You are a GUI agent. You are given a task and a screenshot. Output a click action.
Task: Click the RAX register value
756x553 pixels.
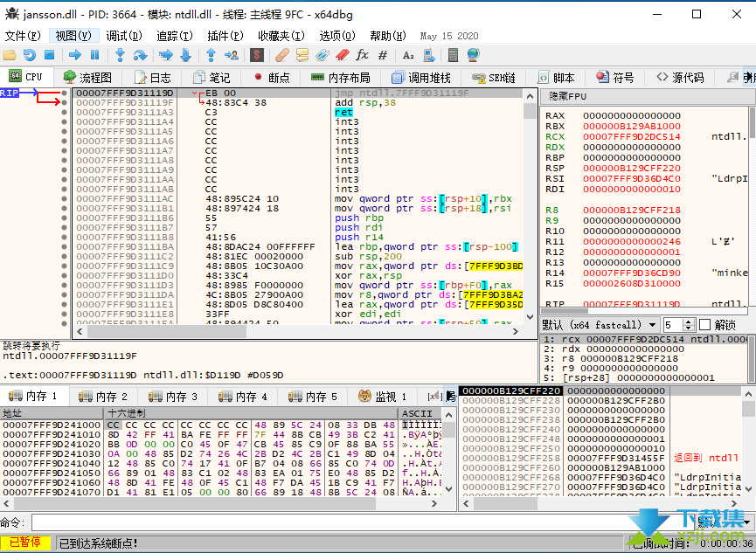coord(632,115)
